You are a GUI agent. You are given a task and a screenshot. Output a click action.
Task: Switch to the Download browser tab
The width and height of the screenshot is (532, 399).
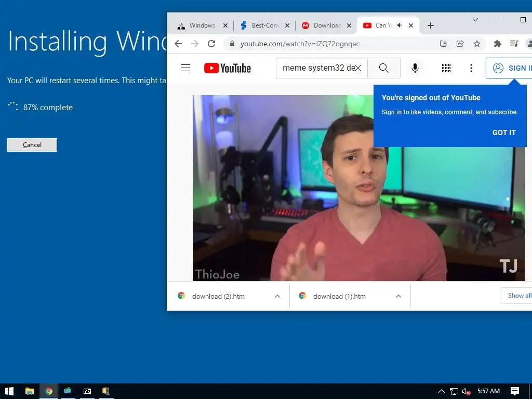pyautogui.click(x=326, y=25)
